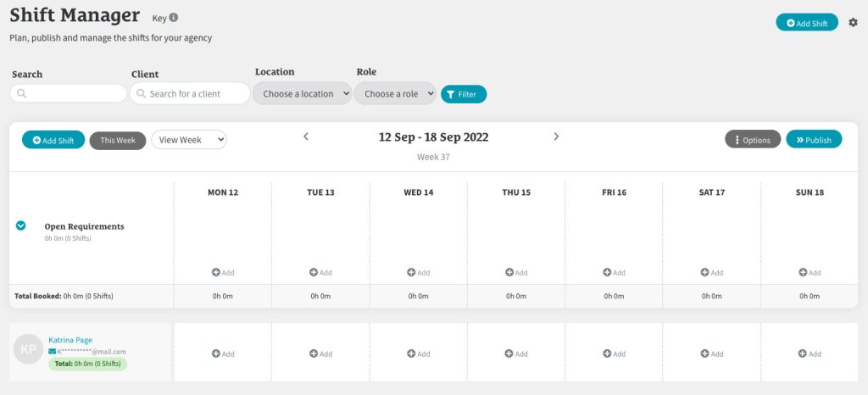Focus the Search input field
The width and height of the screenshot is (868, 395).
click(x=69, y=93)
